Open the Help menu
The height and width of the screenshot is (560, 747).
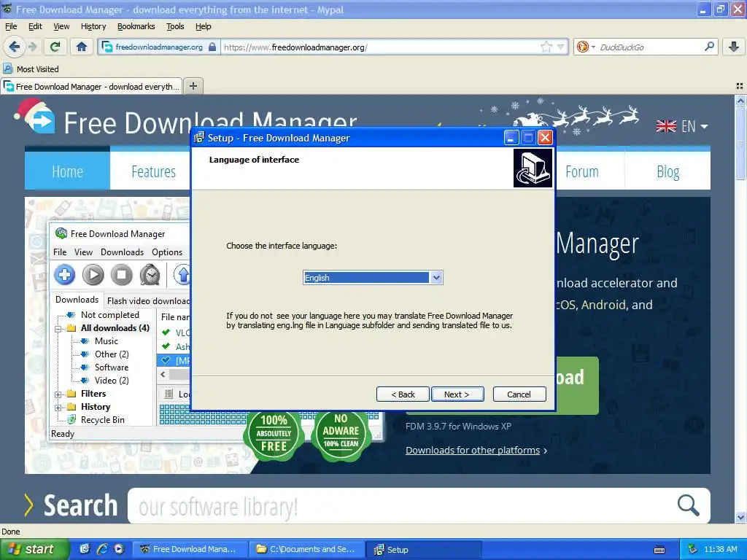[x=204, y=26]
